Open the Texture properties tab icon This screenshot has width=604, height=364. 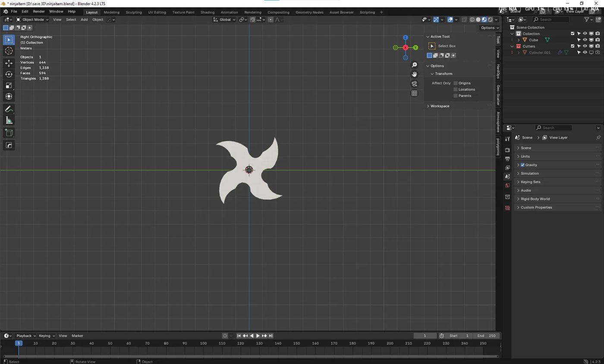507,208
